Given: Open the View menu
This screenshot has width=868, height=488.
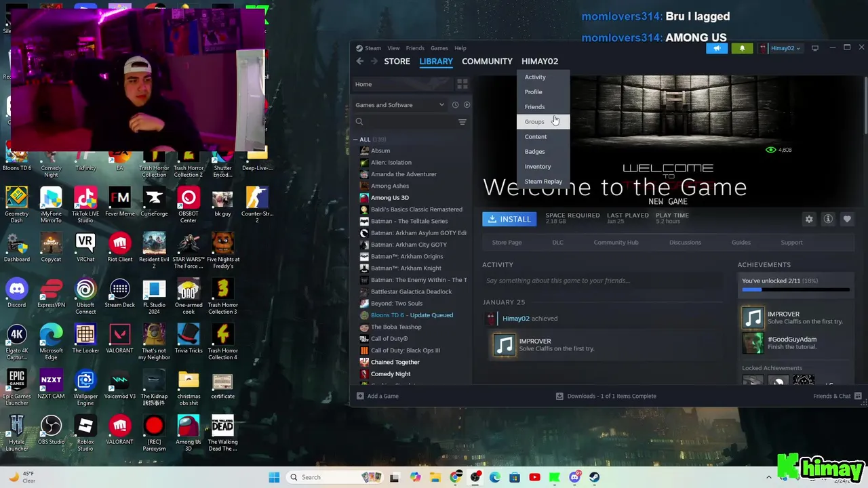Looking at the screenshot, I should [x=393, y=48].
